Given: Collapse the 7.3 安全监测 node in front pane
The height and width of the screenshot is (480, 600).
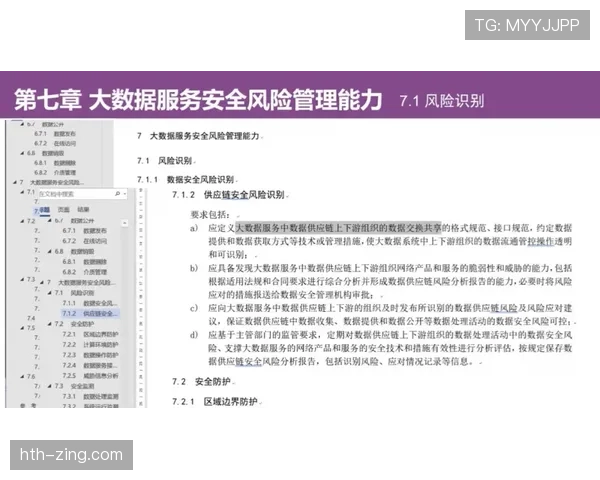Looking at the screenshot, I should (49, 386).
